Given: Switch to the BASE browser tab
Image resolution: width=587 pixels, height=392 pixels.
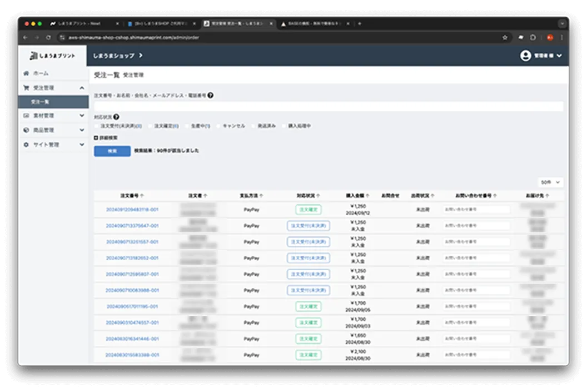Looking at the screenshot, I should tap(313, 24).
